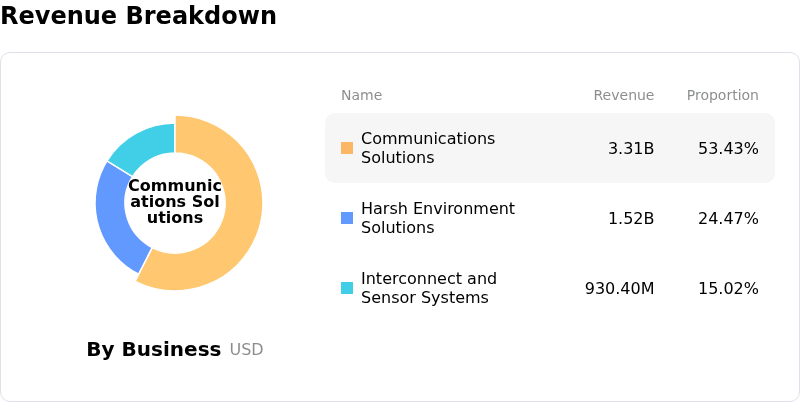Click the By Business chart caption
This screenshot has width=800, height=402.
pyautogui.click(x=153, y=350)
